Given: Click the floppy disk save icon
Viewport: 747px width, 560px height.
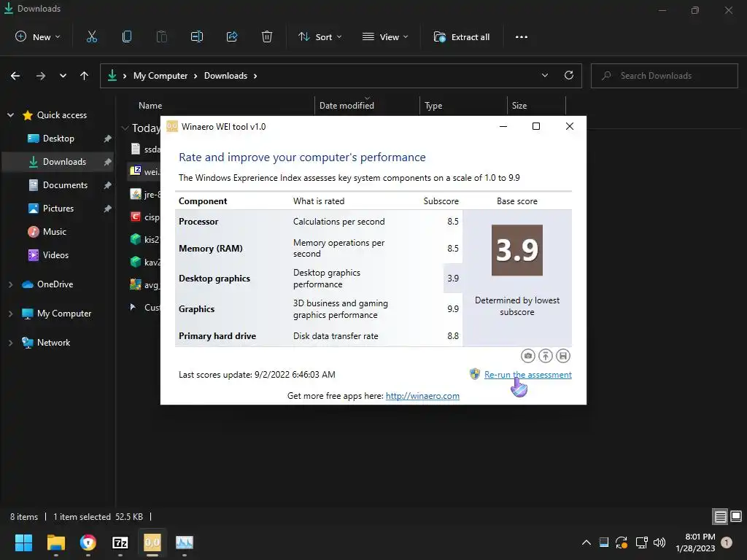Looking at the screenshot, I should click(563, 356).
